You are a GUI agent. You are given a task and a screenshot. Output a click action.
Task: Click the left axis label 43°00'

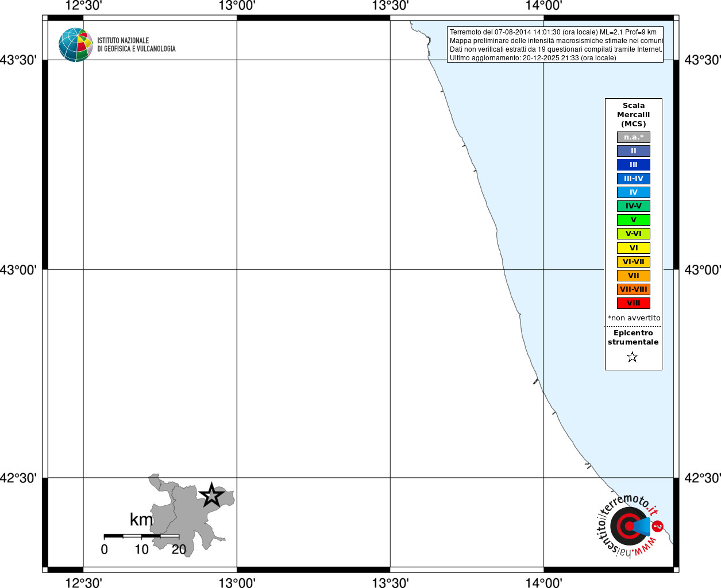18,269
